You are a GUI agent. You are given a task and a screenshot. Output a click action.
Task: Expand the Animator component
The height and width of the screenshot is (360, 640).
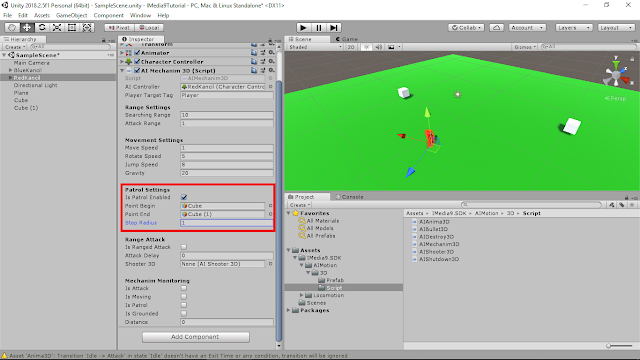pos(122,53)
